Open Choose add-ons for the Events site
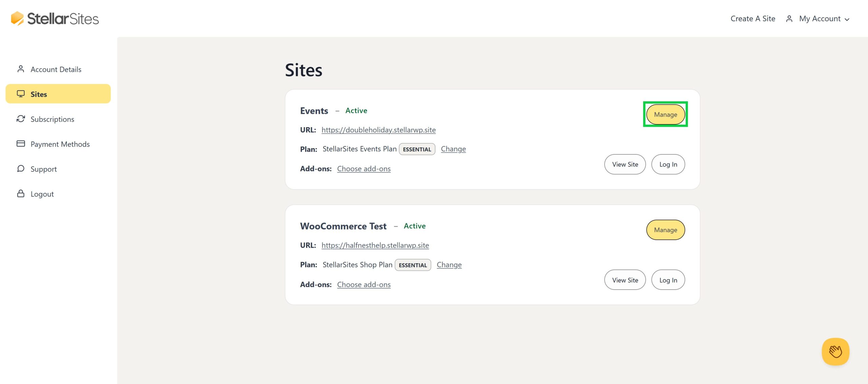The image size is (868, 384). pyautogui.click(x=363, y=168)
